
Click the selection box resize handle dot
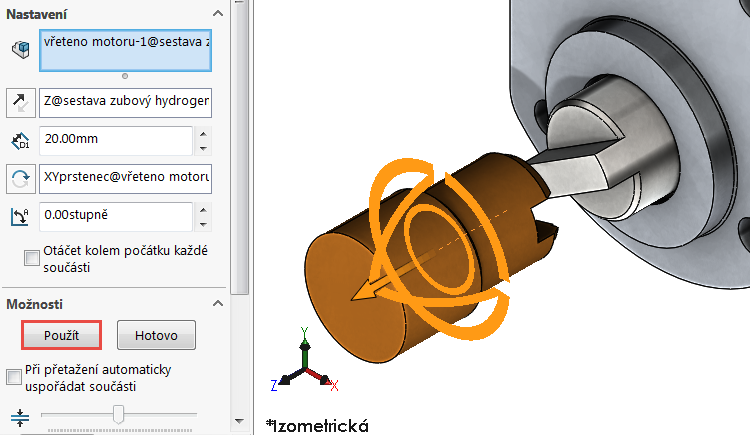[x=125, y=76]
